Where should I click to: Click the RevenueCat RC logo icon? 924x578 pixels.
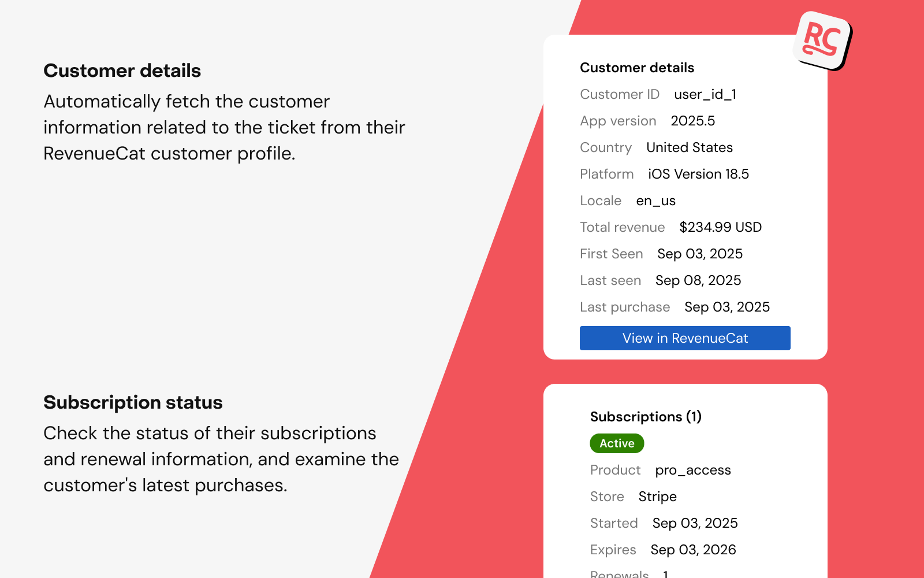[823, 40]
